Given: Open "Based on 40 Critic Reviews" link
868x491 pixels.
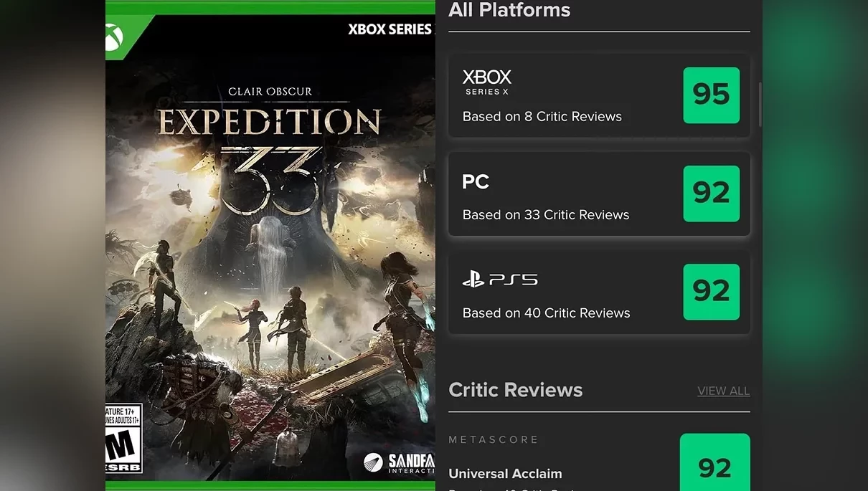Looking at the screenshot, I should click(546, 313).
